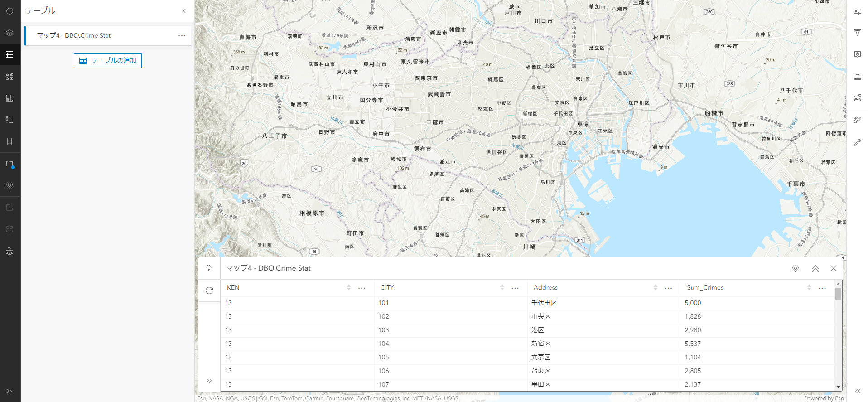Expand the attribute table side panel
The width and height of the screenshot is (868, 402).
click(x=209, y=381)
